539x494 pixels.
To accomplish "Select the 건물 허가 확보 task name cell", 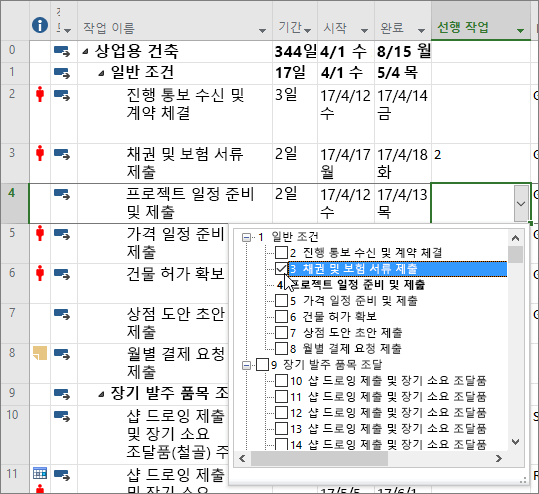I will point(153,283).
